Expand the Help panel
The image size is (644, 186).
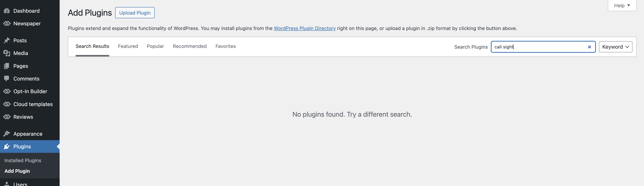622,6
